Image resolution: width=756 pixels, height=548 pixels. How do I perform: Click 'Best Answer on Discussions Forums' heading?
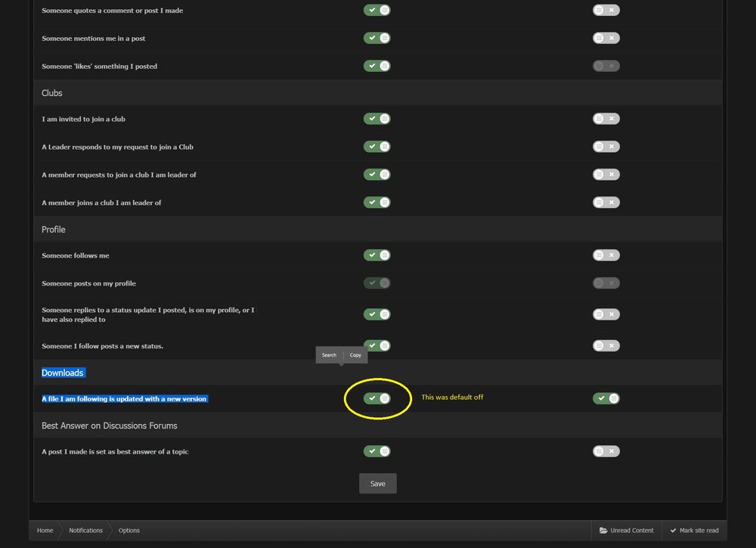[x=110, y=426]
